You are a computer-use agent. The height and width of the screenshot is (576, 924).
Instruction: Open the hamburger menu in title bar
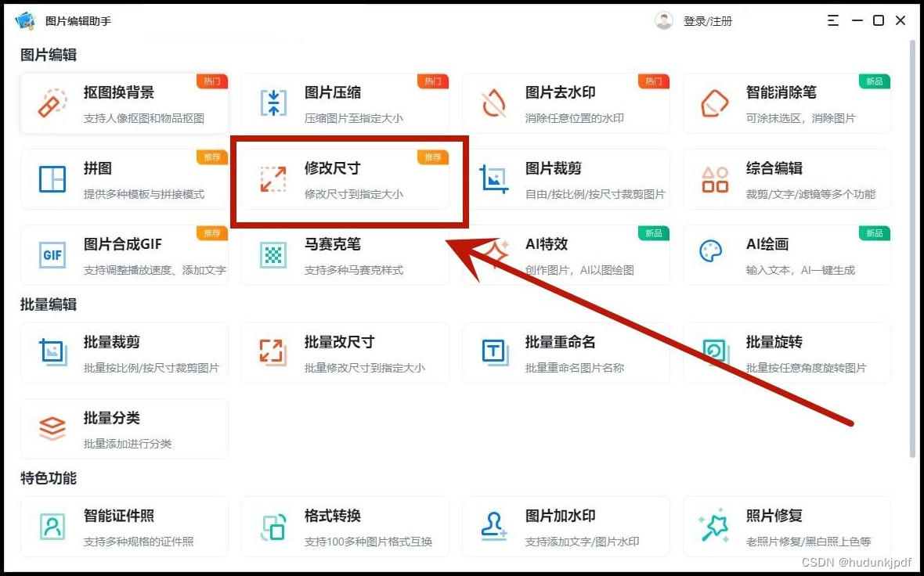tap(833, 21)
